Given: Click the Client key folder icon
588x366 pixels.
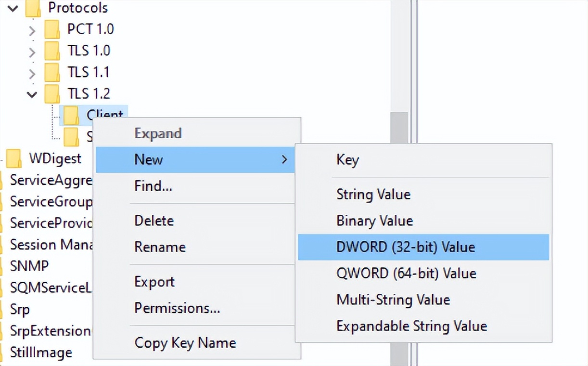Looking at the screenshot, I should pos(71,115).
